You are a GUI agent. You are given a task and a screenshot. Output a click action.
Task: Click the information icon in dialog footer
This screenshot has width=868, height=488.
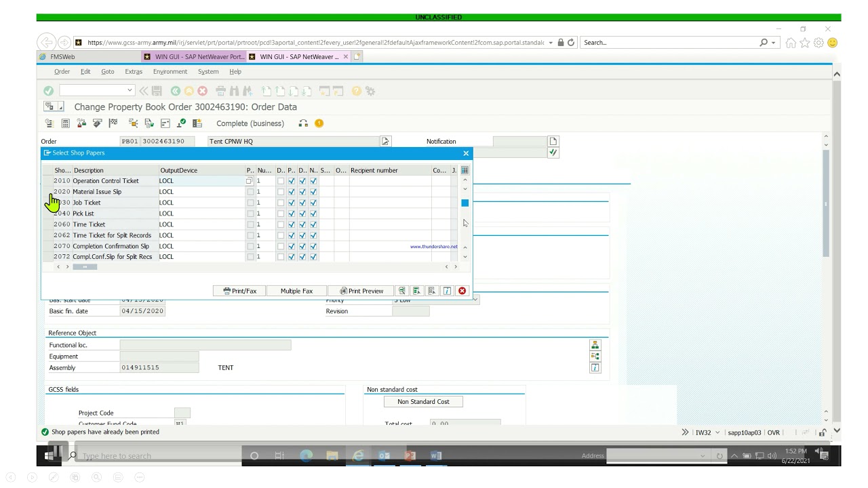(447, 291)
